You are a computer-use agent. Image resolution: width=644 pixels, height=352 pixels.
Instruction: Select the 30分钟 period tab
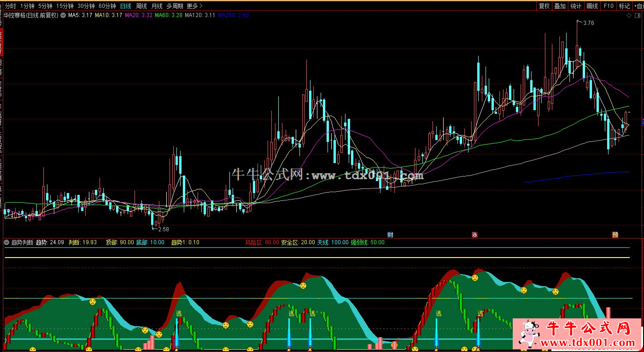[86, 6]
